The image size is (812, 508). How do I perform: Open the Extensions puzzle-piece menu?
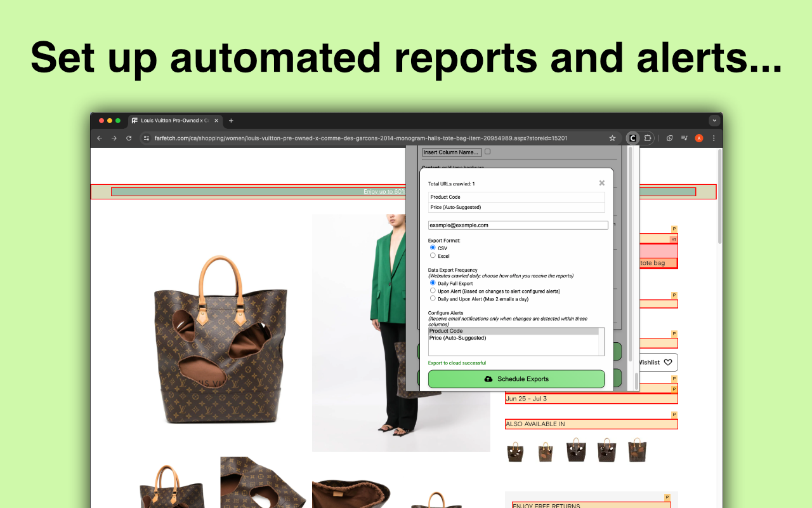coord(648,138)
